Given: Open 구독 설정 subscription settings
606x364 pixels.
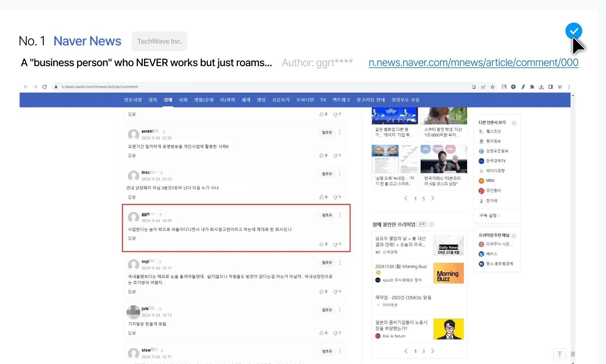Looking at the screenshot, I should pos(490,215).
